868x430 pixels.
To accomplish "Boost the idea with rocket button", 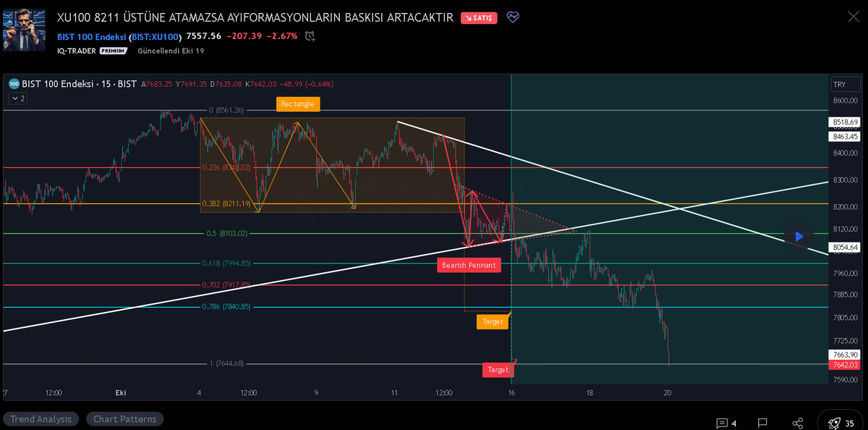I will (x=841, y=423).
